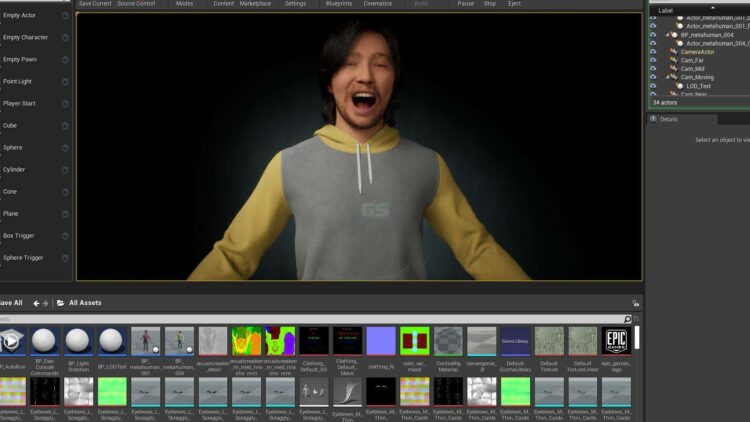Open Source Control from the toolbar
Viewport: 750px width, 422px height.
coord(136,3)
